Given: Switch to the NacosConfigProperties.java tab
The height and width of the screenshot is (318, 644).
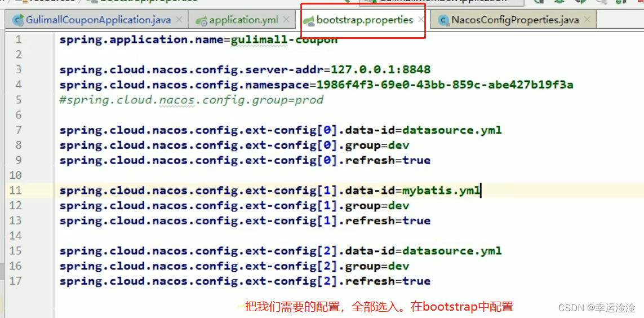Looking at the screenshot, I should (x=514, y=20).
